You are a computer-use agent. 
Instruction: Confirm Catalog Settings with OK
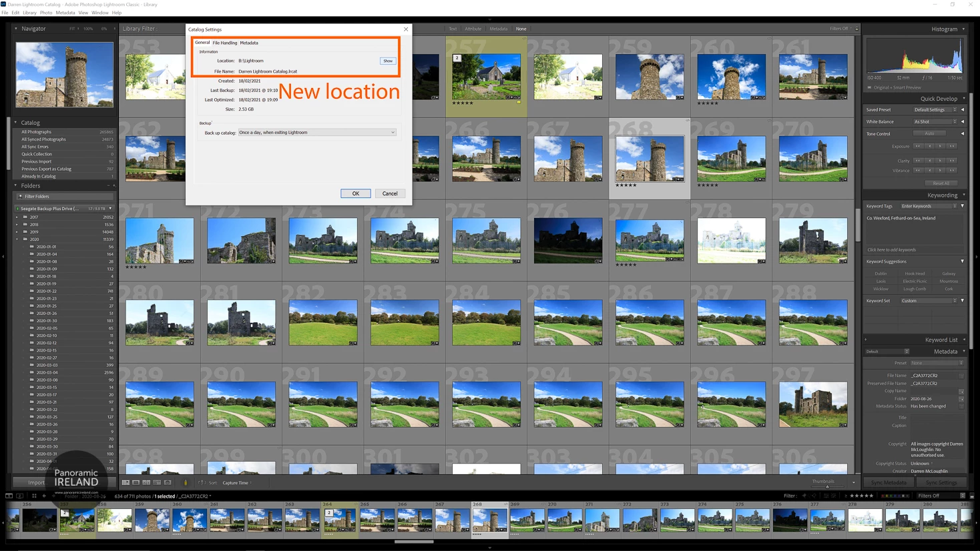(x=356, y=193)
